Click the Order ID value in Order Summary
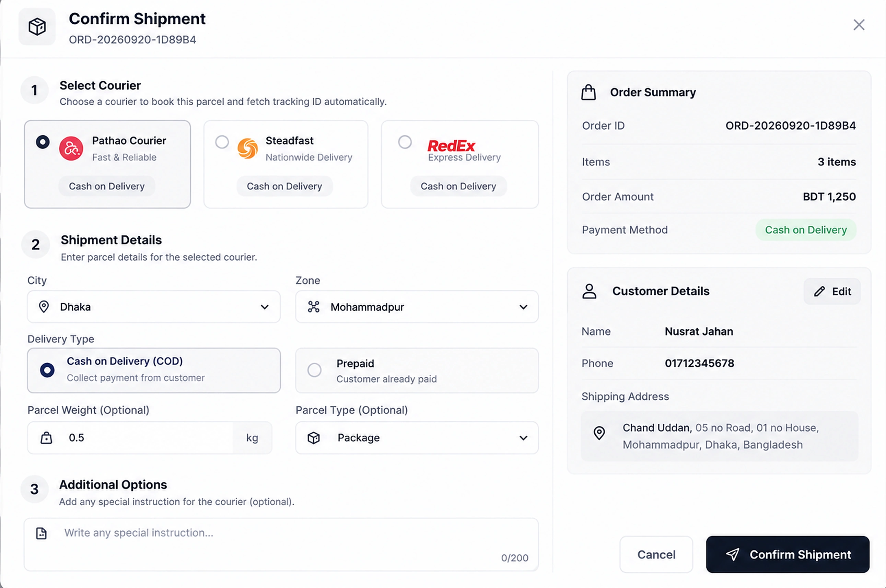The height and width of the screenshot is (588, 886). click(790, 125)
